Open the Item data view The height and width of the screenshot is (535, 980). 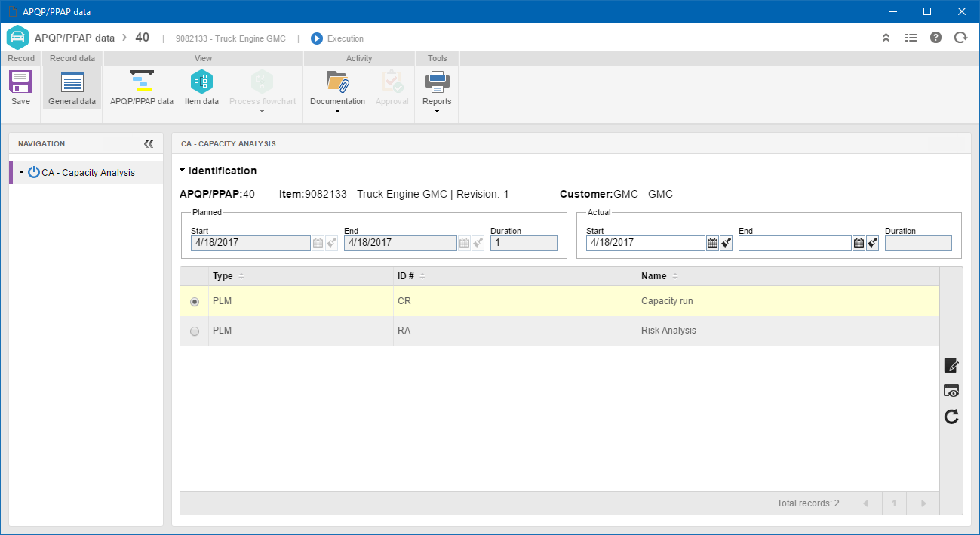(x=201, y=88)
